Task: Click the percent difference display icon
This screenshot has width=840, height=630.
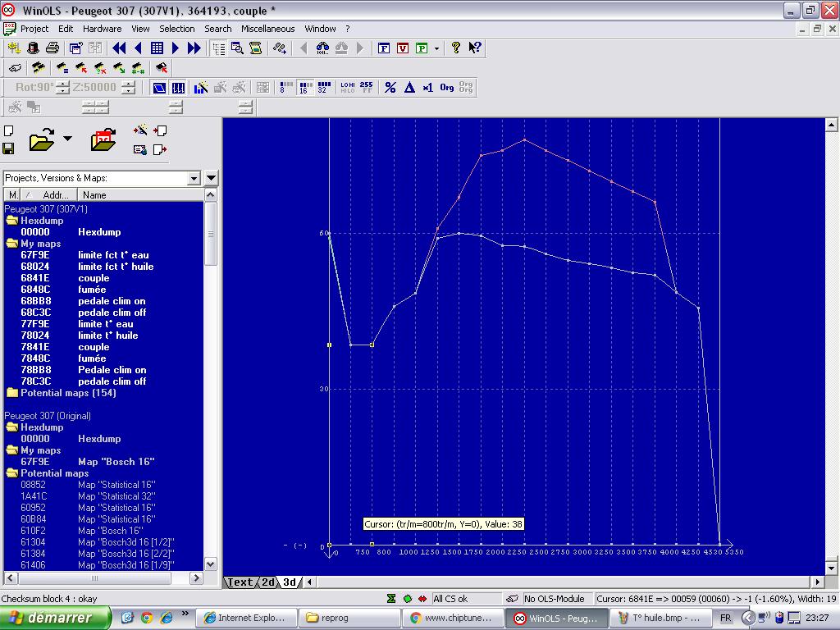Action: [x=390, y=87]
